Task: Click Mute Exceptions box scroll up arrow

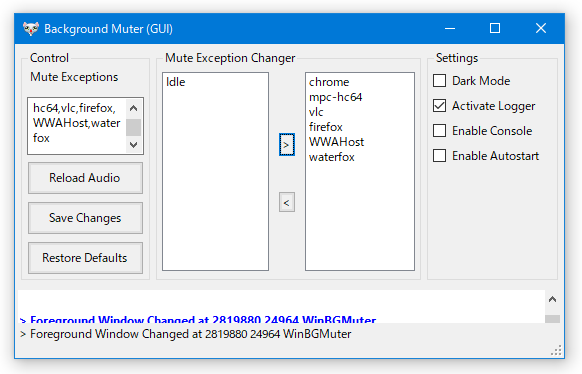Action: [x=134, y=108]
